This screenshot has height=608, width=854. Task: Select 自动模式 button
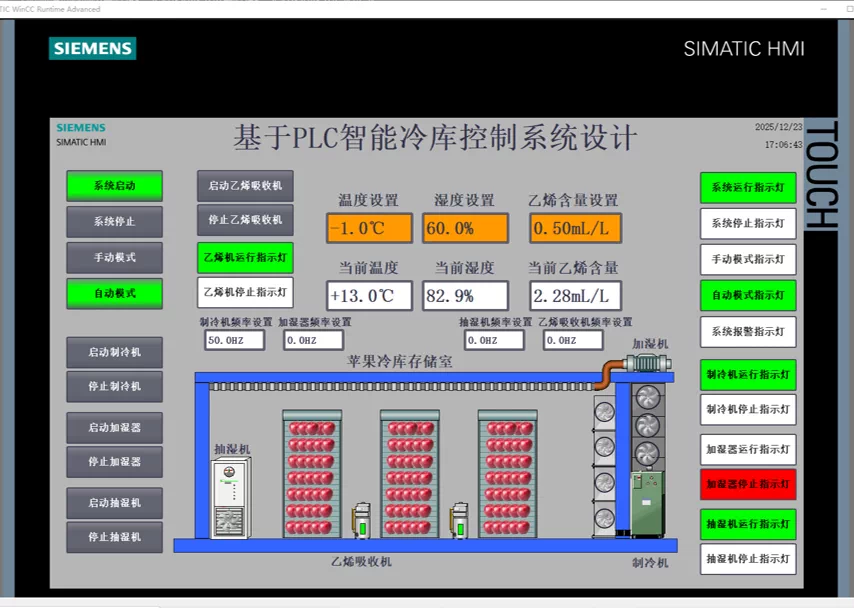tap(114, 294)
